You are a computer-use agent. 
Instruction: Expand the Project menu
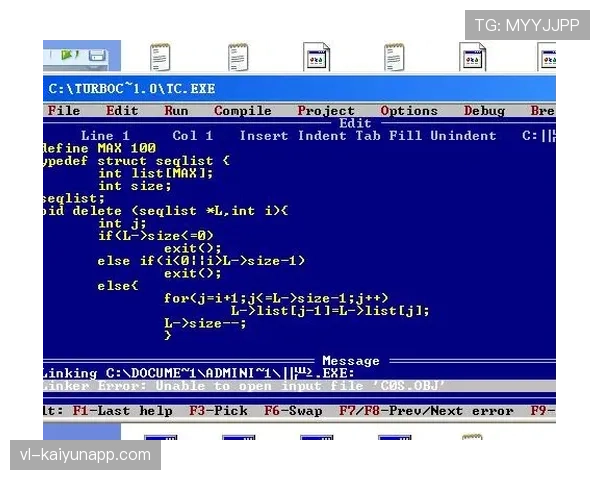tap(326, 111)
